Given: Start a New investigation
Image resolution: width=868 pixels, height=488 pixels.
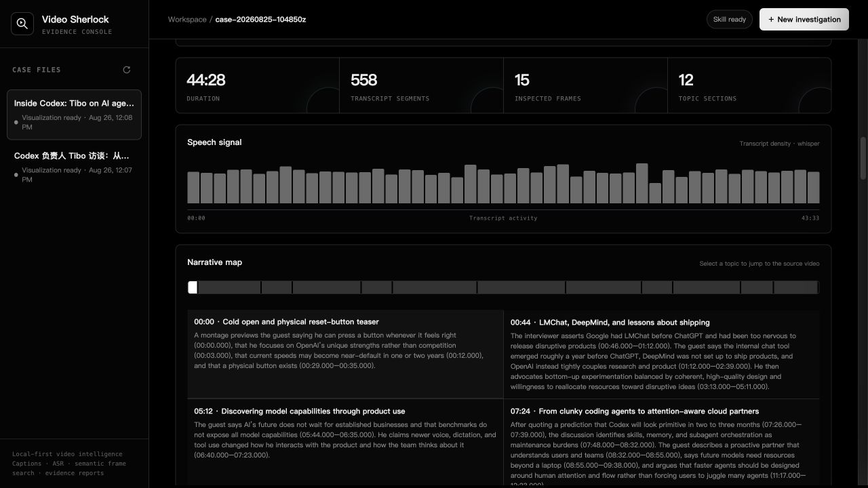Looking at the screenshot, I should pos(804,20).
